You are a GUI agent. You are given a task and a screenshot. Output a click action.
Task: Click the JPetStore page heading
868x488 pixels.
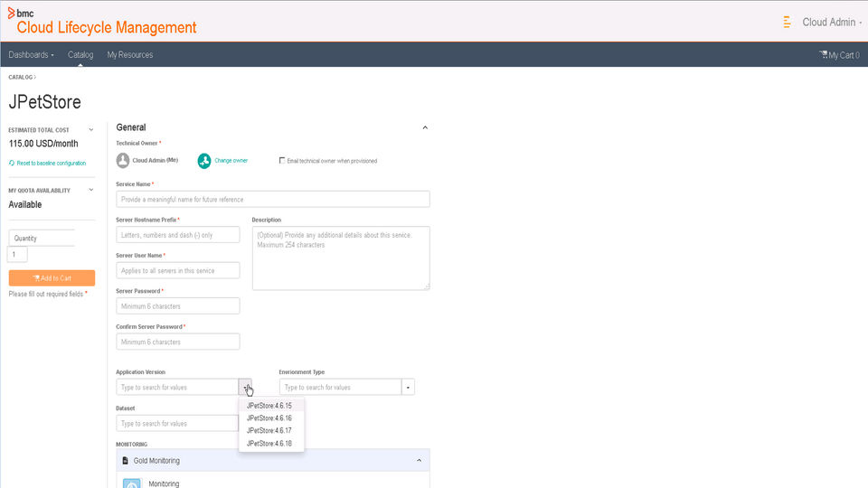pyautogui.click(x=45, y=102)
